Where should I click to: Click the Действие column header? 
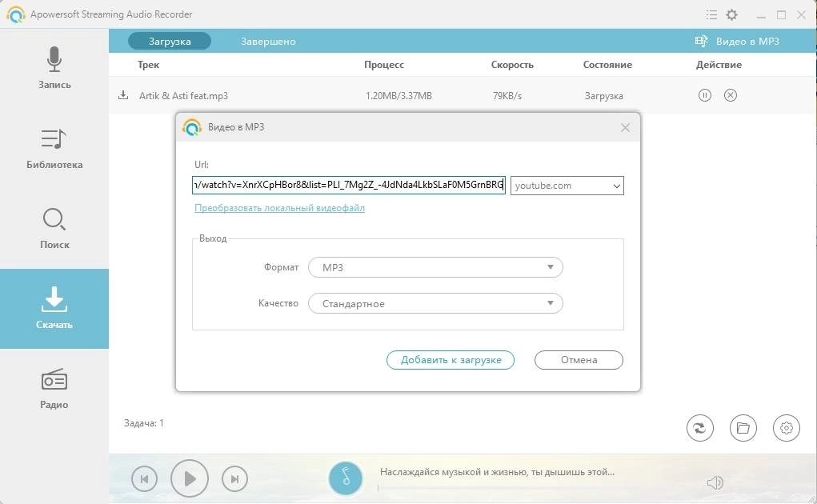(719, 65)
